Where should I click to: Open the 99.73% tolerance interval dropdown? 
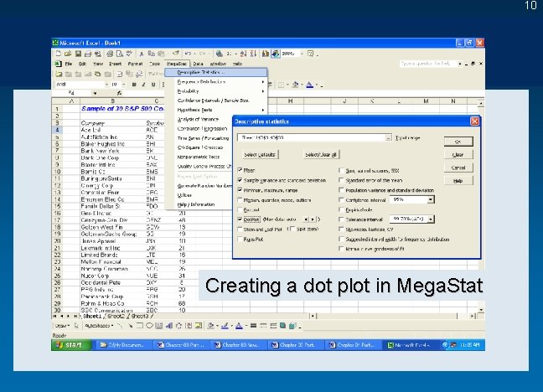[431, 219]
